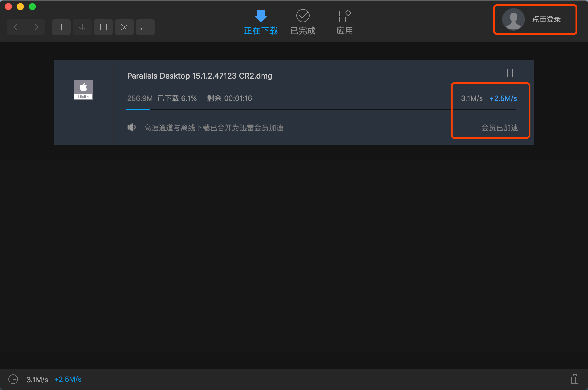
Task: Open the sort list icon in toolbar
Action: pyautogui.click(x=145, y=27)
